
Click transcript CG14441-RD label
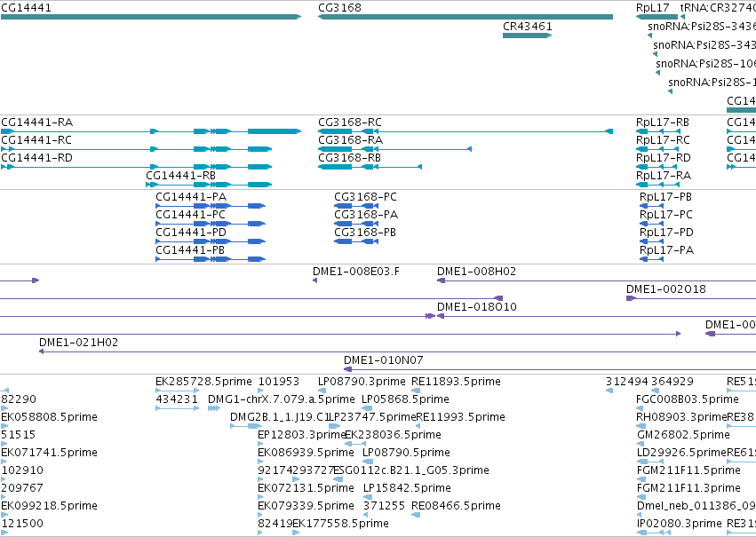(36, 158)
